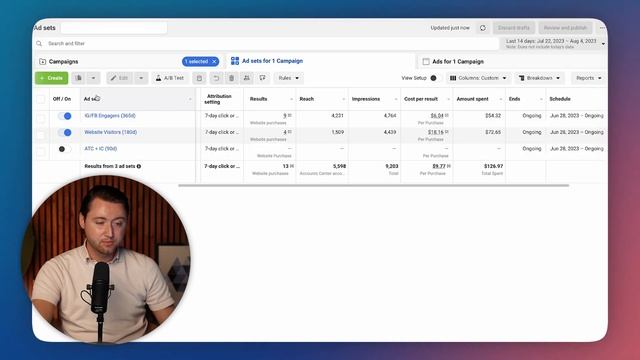Check the IG/FB Engagers (365d) row checkbox
Screen dimensions: 640x360
pyautogui.click(x=41, y=118)
